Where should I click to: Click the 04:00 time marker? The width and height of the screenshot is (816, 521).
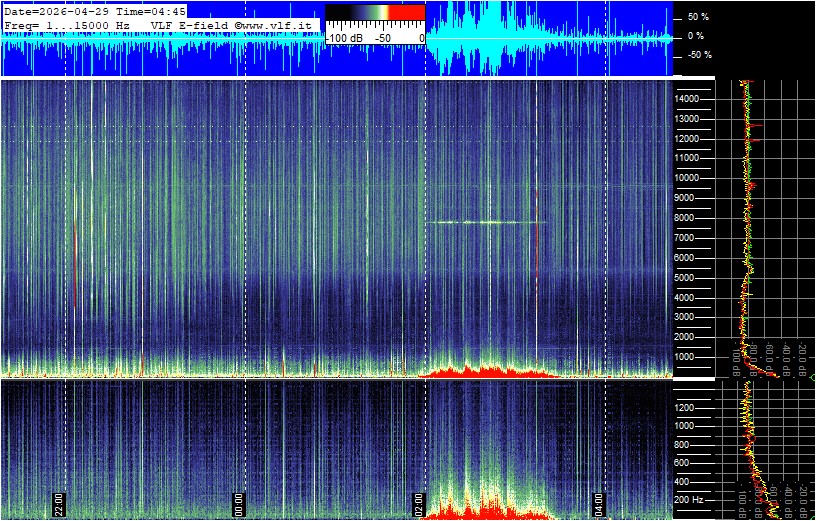pos(598,505)
